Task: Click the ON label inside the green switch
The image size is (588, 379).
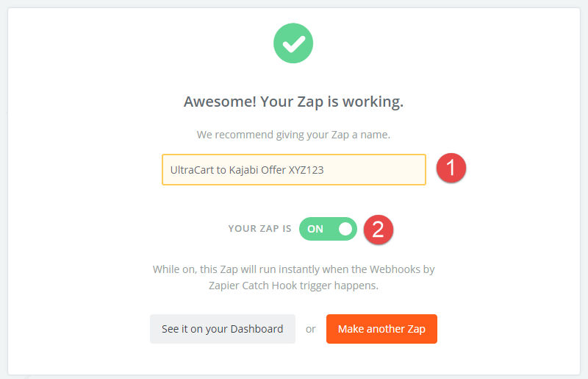Action: [x=315, y=229]
